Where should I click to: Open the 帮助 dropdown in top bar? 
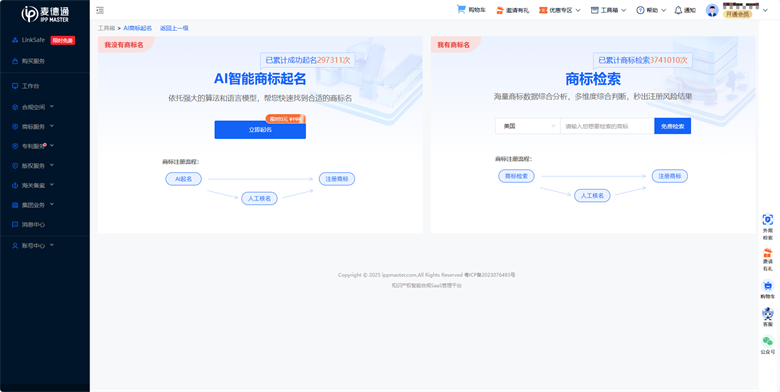651,10
